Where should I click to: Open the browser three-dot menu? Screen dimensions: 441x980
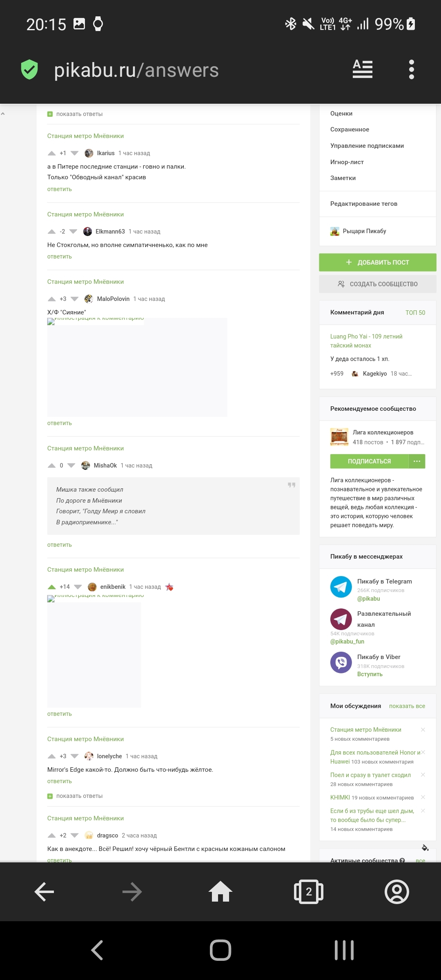pos(411,69)
